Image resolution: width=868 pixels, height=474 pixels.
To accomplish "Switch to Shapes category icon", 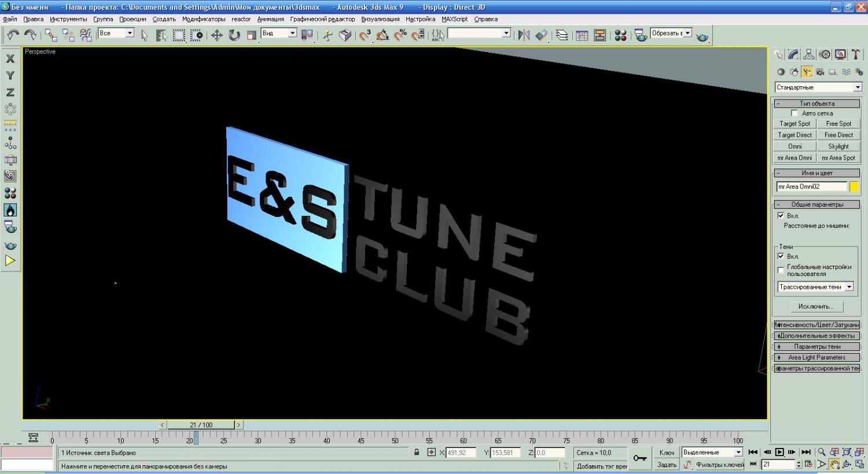I will click(794, 72).
